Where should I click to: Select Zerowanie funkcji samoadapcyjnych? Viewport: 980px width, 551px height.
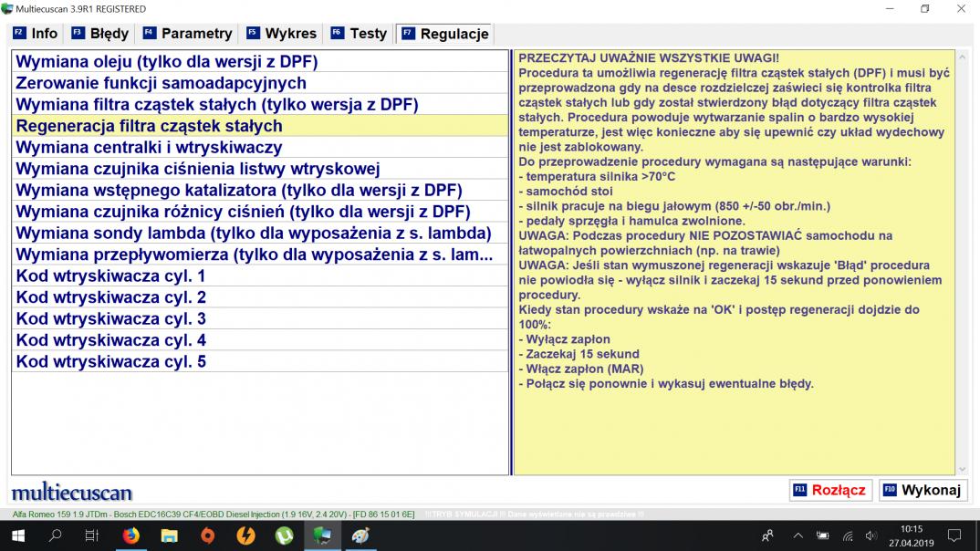tap(162, 83)
